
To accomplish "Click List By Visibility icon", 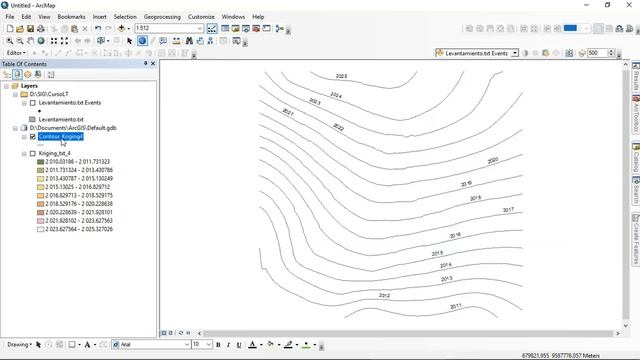I will tap(28, 75).
